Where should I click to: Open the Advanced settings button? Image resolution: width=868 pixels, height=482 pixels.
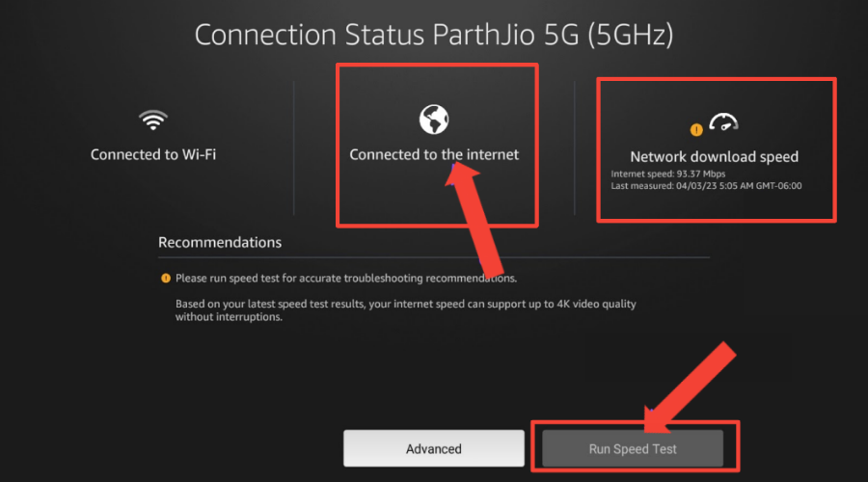[x=433, y=448]
